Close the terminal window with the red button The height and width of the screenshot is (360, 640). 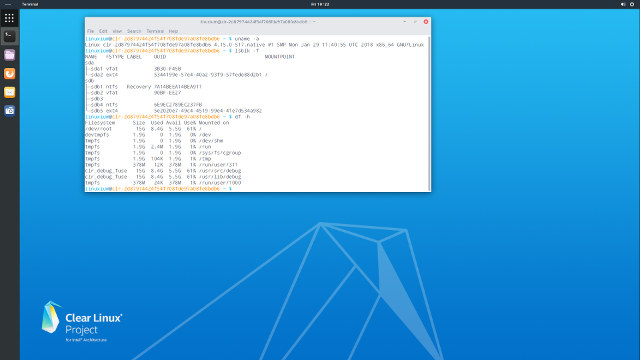pos(426,22)
